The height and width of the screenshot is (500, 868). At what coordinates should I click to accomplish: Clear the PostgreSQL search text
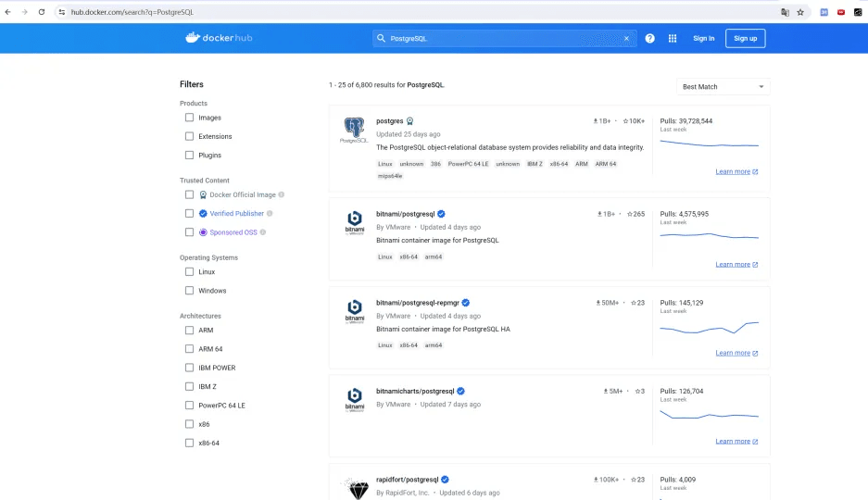626,38
